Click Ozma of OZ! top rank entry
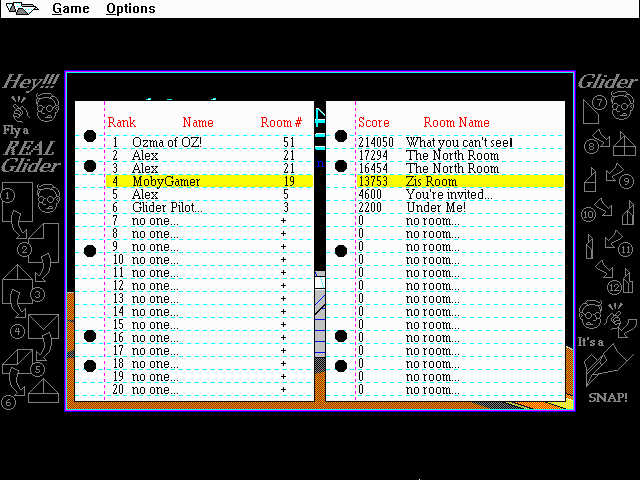The image size is (640, 480). click(166, 142)
